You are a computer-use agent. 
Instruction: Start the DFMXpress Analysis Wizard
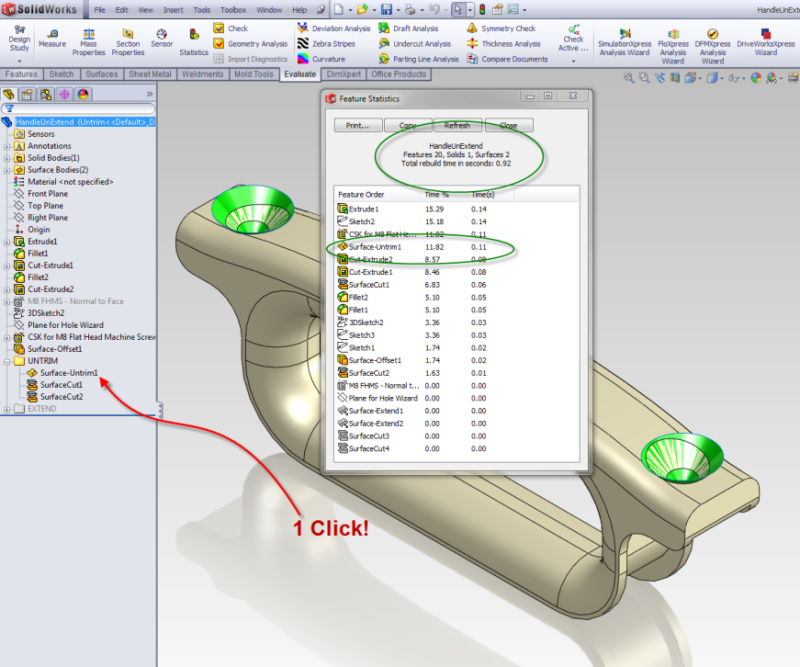tap(713, 42)
